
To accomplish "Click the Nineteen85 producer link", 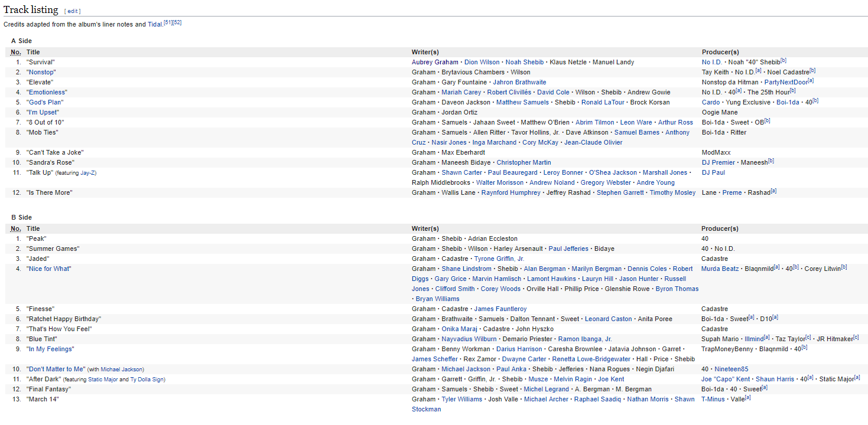I will [731, 369].
